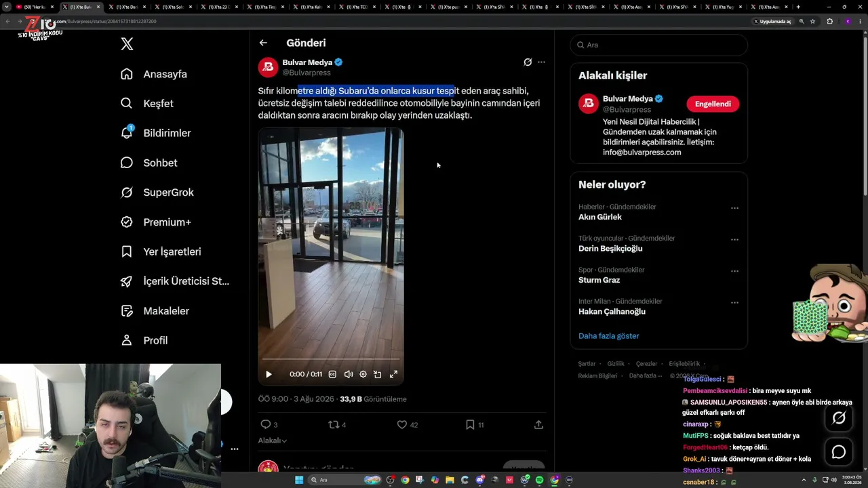The width and height of the screenshot is (868, 488).
Task: Open options for Sturm Graz trend
Action: click(734, 272)
